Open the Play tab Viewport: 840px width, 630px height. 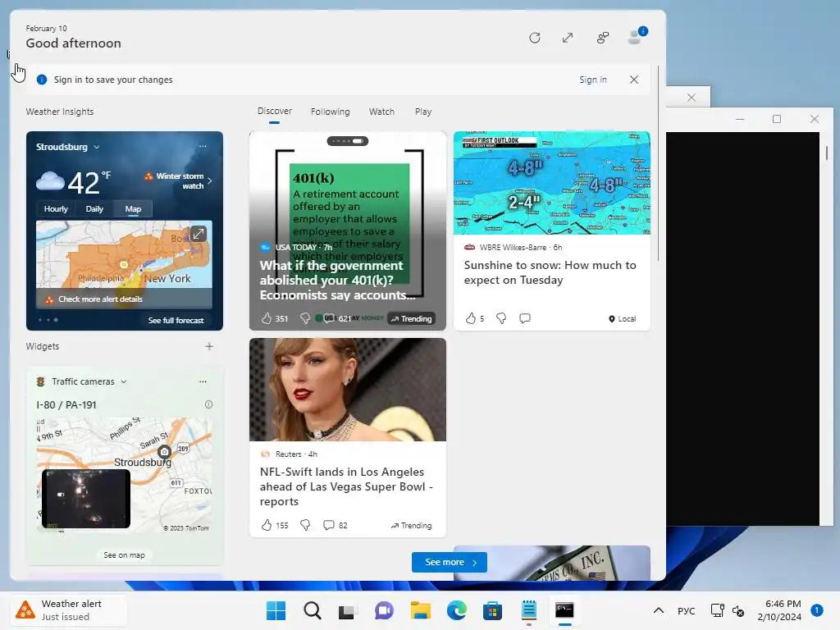pyautogui.click(x=422, y=112)
